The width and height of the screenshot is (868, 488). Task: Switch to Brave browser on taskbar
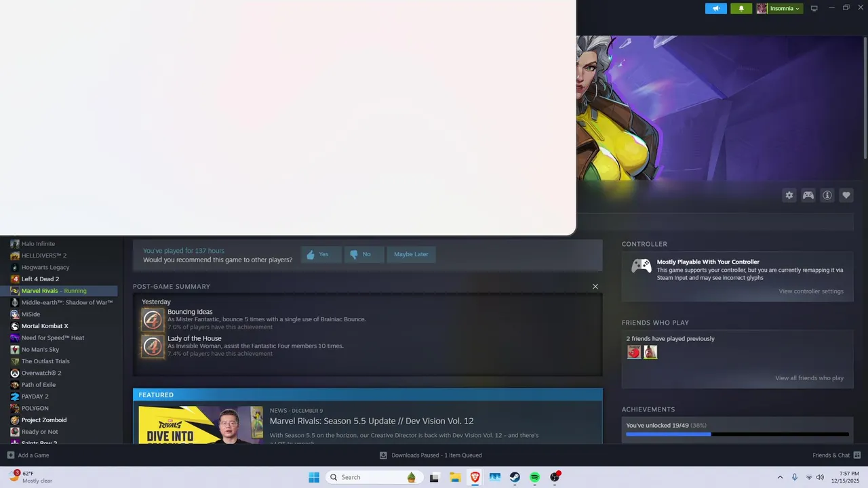click(475, 477)
